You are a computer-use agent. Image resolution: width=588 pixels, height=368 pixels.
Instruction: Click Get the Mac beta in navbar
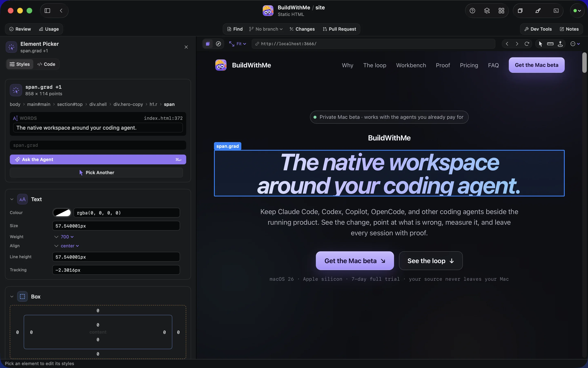(x=537, y=65)
